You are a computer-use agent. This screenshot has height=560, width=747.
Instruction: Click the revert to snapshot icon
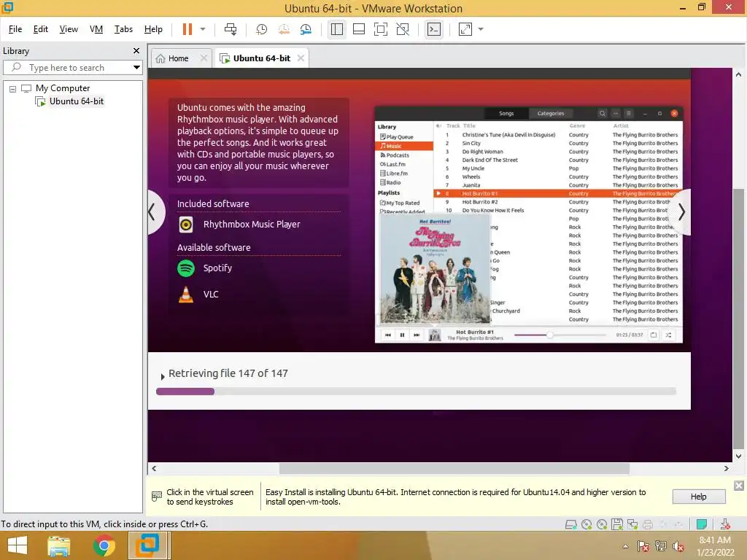[x=284, y=29]
